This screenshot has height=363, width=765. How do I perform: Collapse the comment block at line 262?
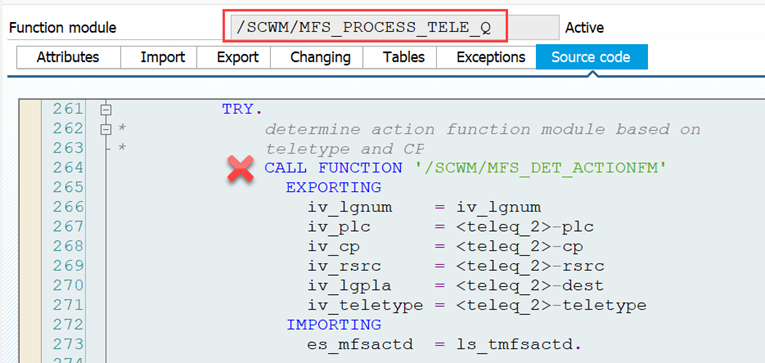[x=105, y=129]
